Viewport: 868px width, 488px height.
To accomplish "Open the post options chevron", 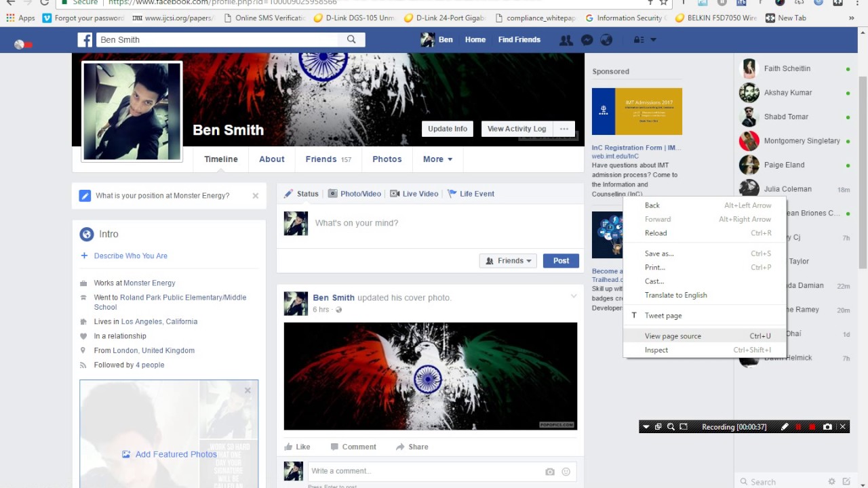I will [574, 296].
